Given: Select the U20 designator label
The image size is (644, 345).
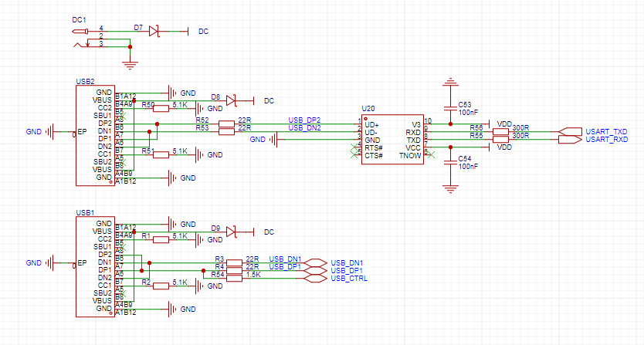Looking at the screenshot, I should pos(368,108).
